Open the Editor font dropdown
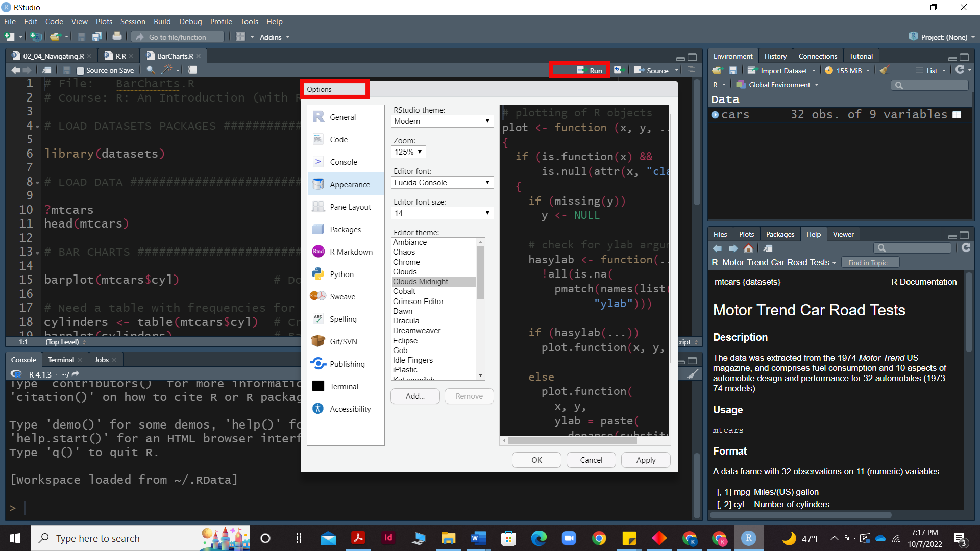This screenshot has width=980, height=551. 442,183
